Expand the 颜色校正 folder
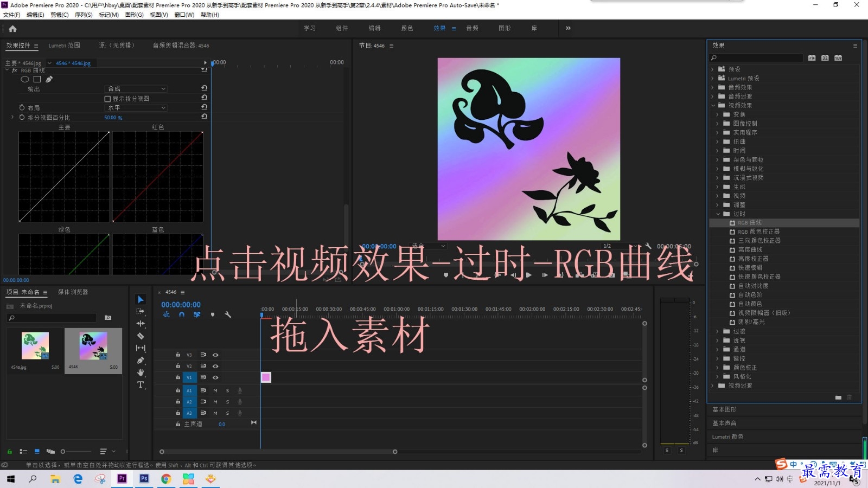This screenshot has height=488, width=868. [x=718, y=368]
